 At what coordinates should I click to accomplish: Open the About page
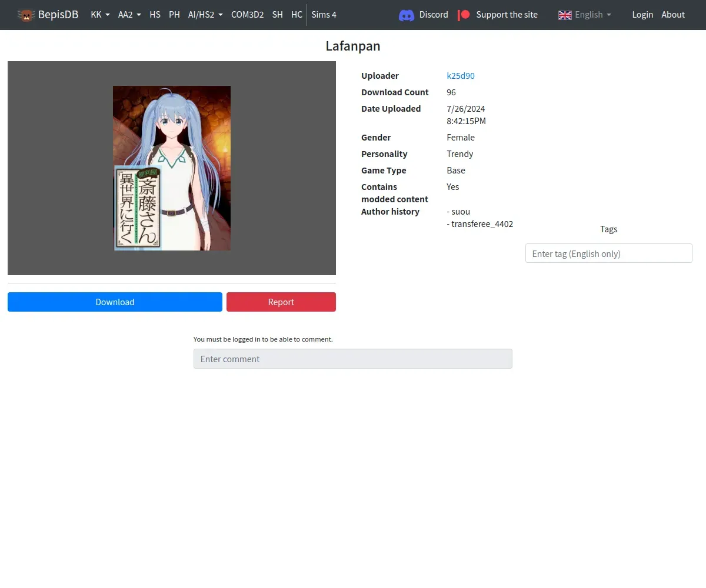point(673,15)
